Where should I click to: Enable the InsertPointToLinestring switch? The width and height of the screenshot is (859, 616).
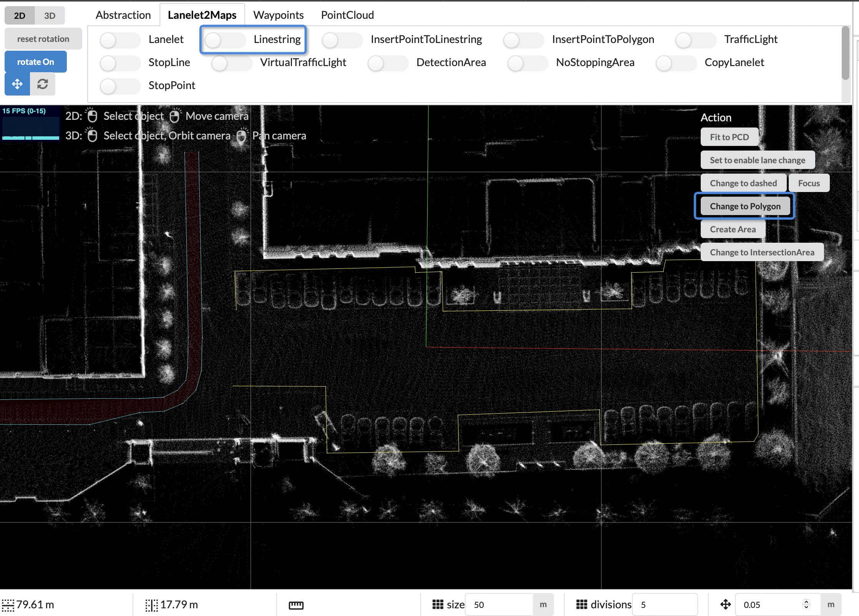coord(342,40)
